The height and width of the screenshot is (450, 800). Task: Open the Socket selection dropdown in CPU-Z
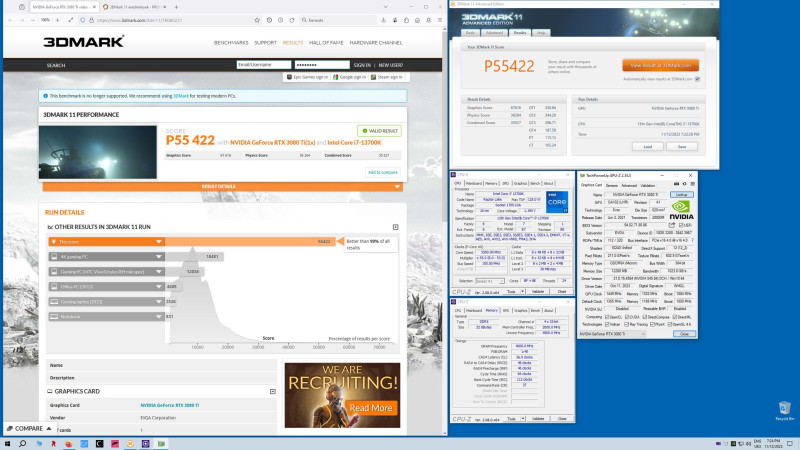(489, 281)
